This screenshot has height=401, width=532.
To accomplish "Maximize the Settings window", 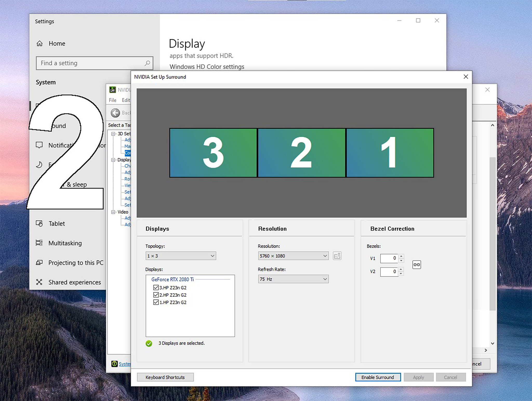I will (x=418, y=21).
